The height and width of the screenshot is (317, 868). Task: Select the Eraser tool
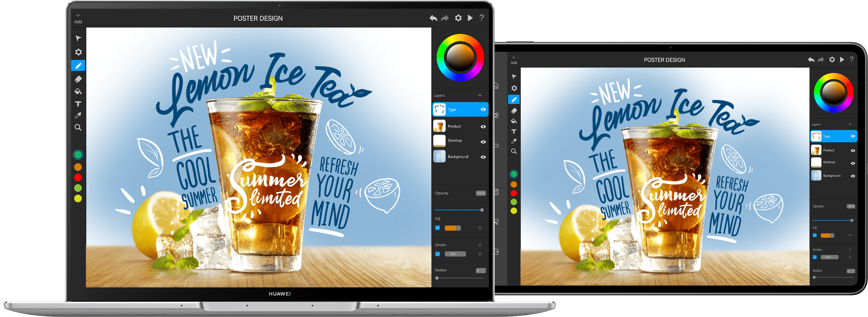[78, 79]
